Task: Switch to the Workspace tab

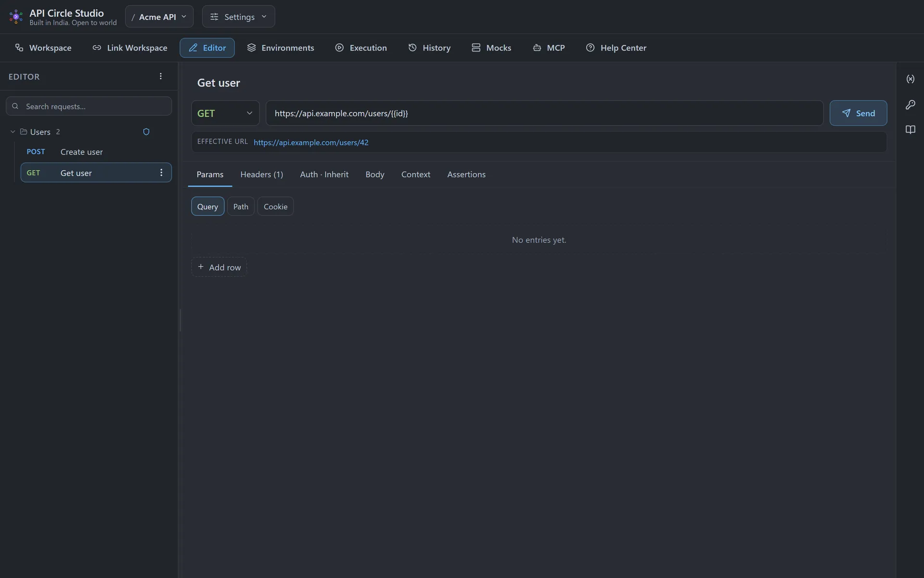Action: point(43,47)
